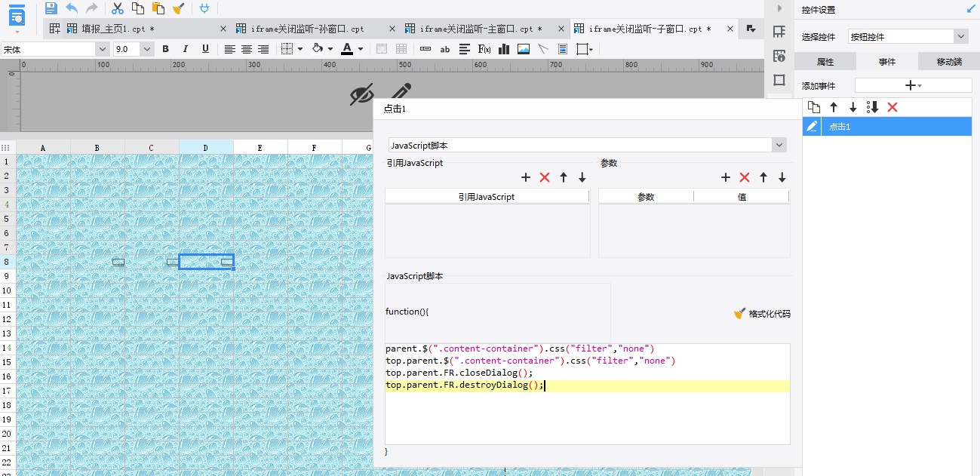980x476 pixels.
Task: Click the Copy icon in top toolbar
Action: [x=138, y=8]
